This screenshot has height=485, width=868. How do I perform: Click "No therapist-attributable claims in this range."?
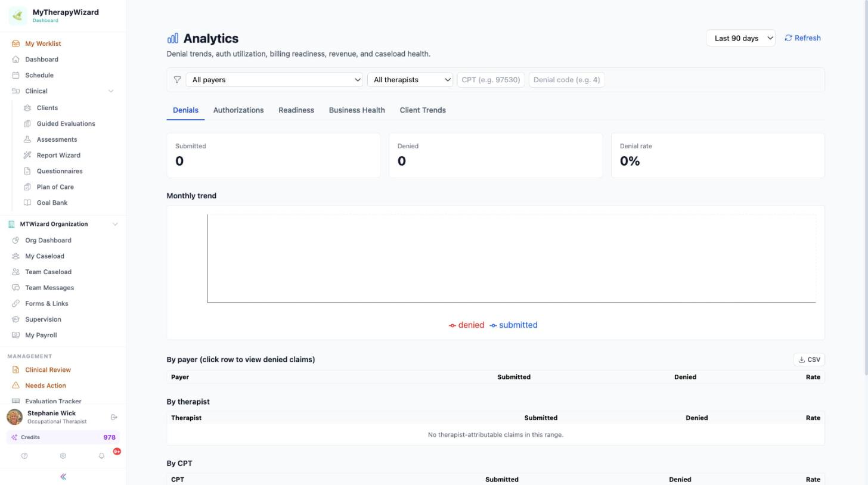point(495,435)
